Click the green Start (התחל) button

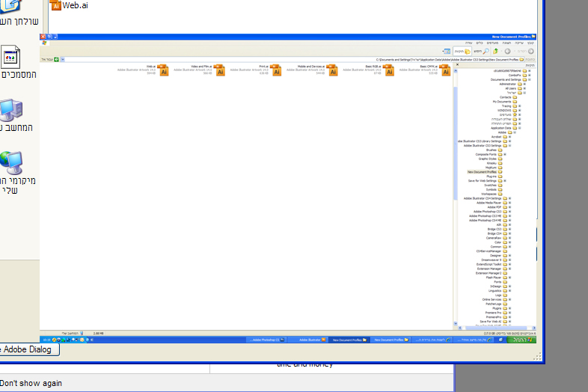point(521,340)
